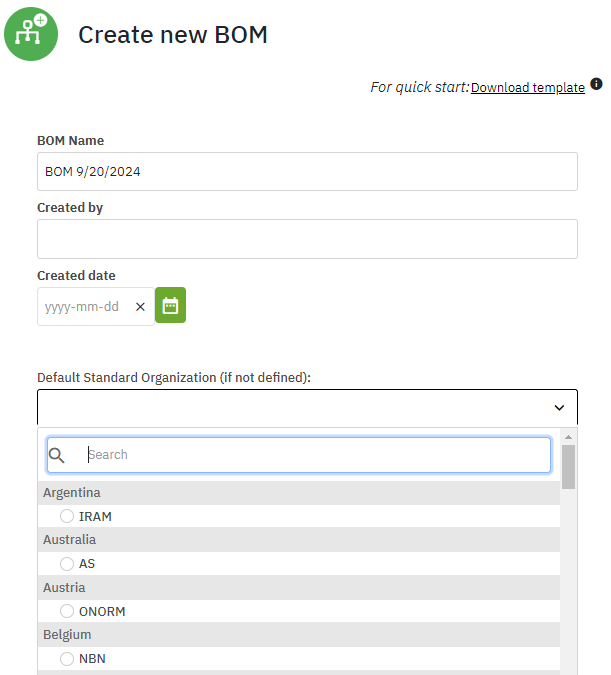Click the Austria group header

click(x=64, y=588)
